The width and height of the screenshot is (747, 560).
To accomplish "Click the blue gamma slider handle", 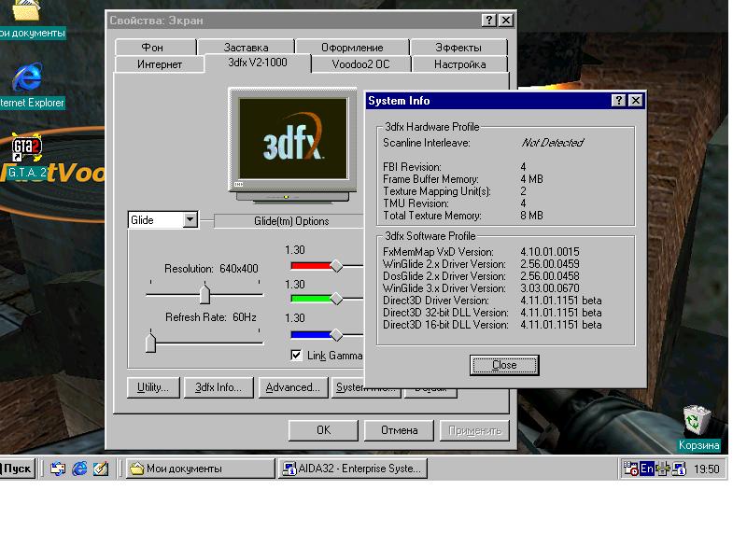I will [x=336, y=335].
